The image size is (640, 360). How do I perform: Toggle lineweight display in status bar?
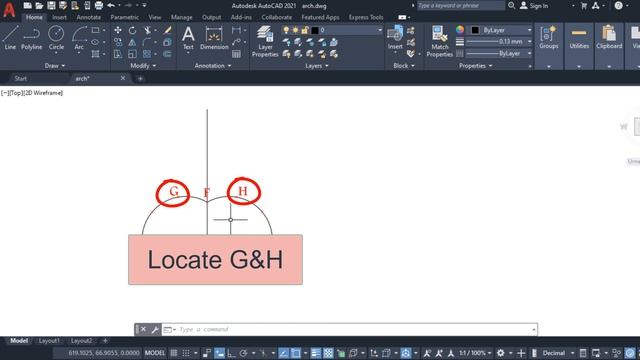(x=316, y=353)
